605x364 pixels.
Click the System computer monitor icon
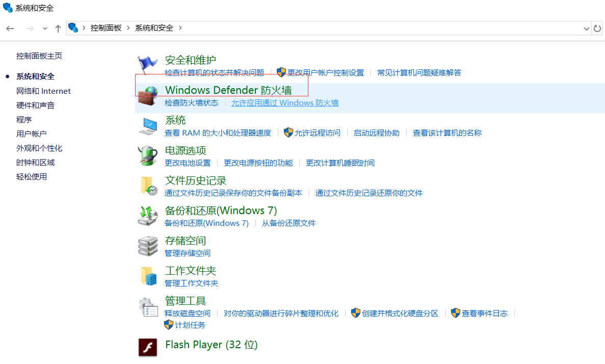tap(148, 126)
